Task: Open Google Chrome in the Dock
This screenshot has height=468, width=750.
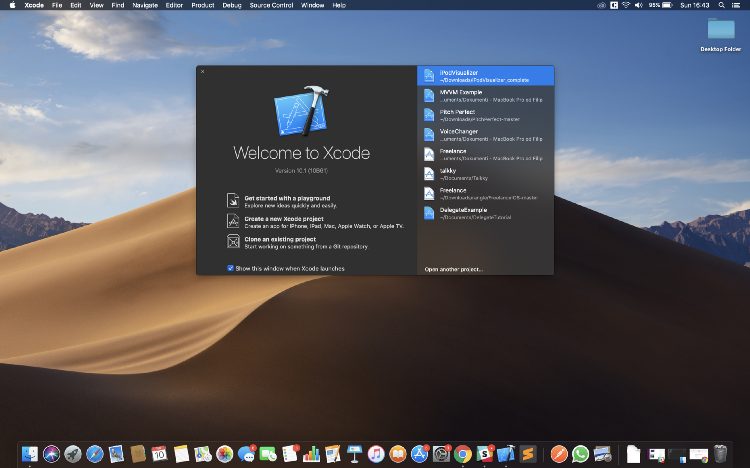Action: click(463, 454)
